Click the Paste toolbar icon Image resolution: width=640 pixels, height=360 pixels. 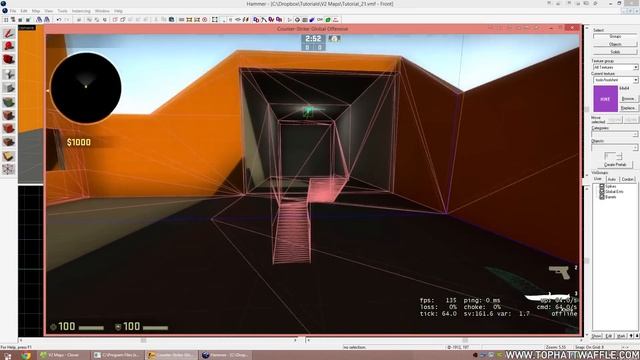[x=172, y=20]
